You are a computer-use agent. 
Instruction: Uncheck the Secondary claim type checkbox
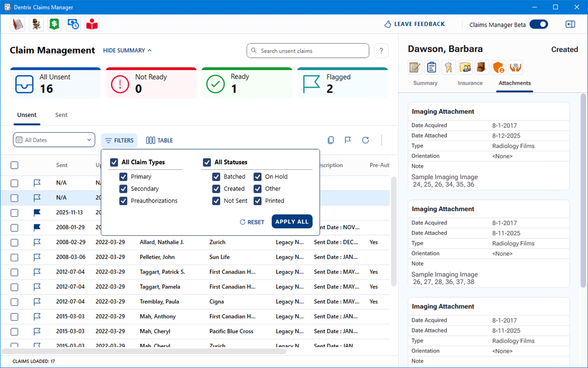(x=124, y=189)
